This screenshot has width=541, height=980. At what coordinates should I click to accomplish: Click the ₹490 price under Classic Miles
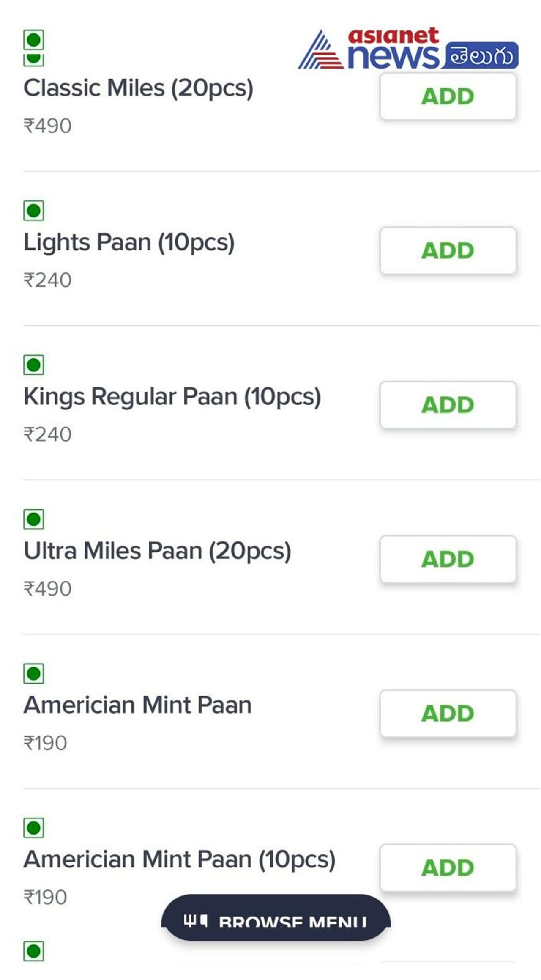(x=47, y=126)
